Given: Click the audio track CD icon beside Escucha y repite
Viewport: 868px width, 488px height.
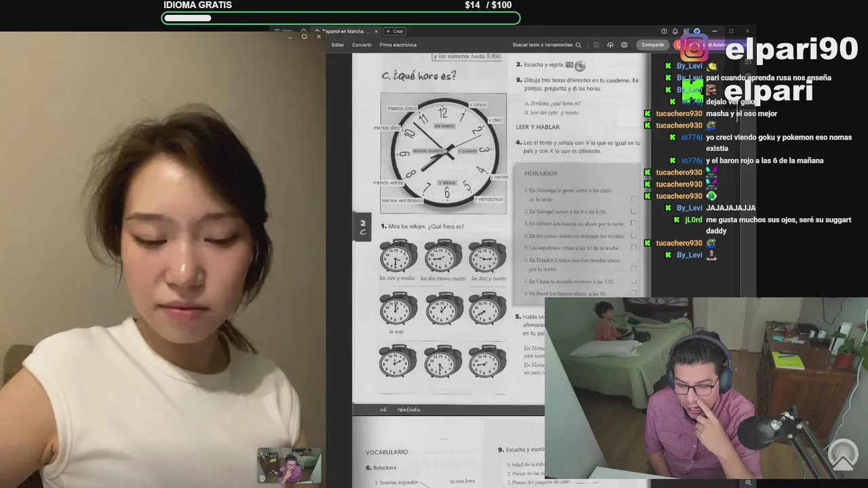Looking at the screenshot, I should [580, 66].
